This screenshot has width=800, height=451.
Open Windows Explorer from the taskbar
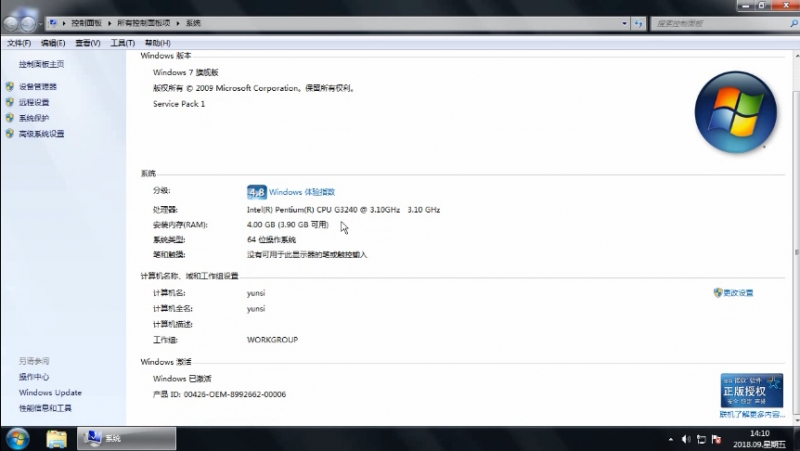point(56,439)
